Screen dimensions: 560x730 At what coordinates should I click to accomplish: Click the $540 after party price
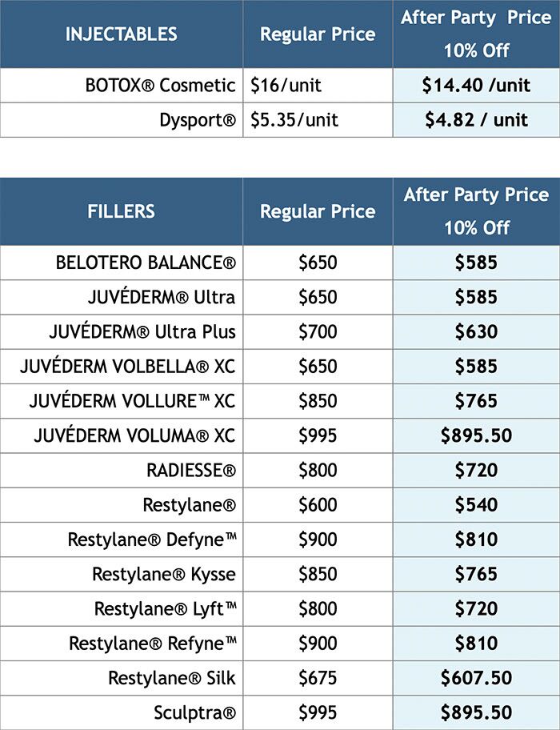(x=476, y=504)
